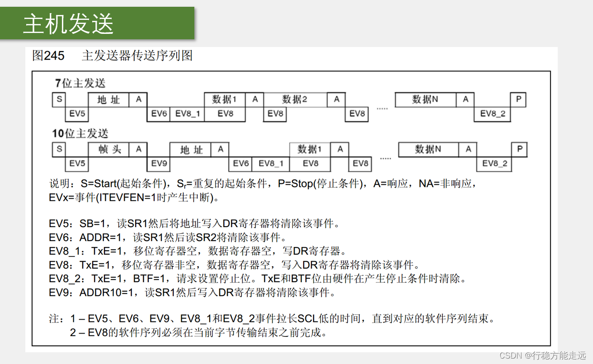This screenshot has height=364, width=593.
Task: Select the 地址 box in the 7位主发送 sequence
Action: (109, 100)
